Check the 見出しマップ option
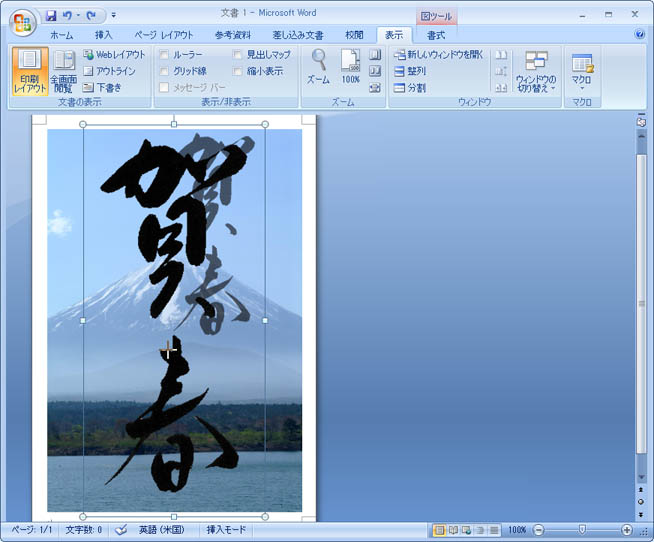 click(238, 55)
